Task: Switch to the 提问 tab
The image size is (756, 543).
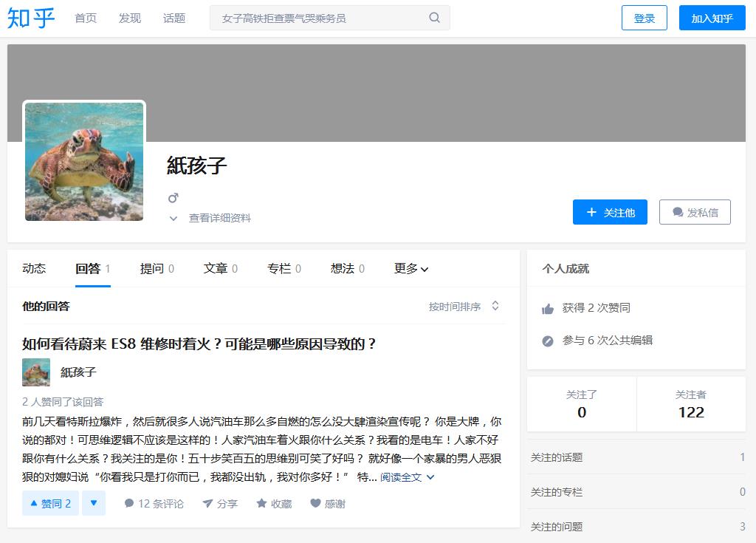Action: 152,269
